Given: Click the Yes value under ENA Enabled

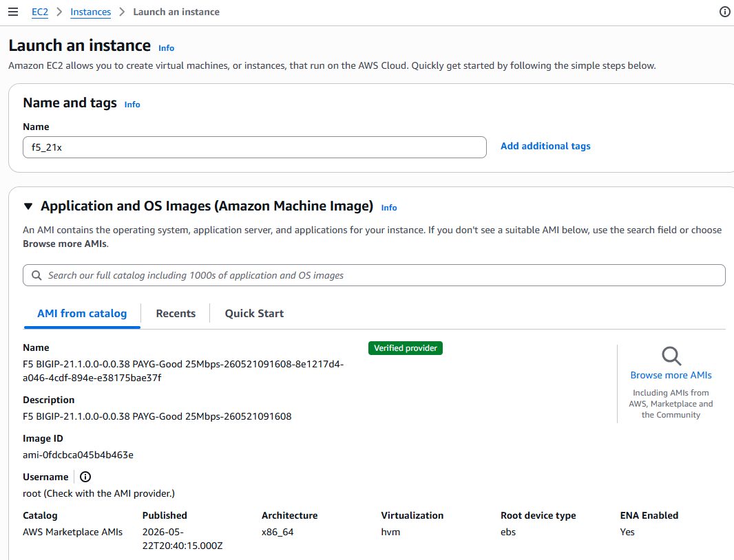Looking at the screenshot, I should (627, 532).
